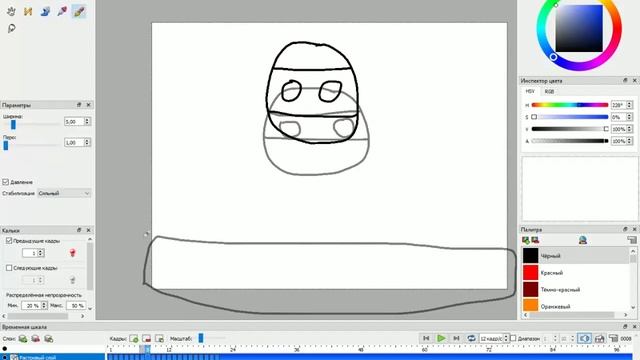Screen dimensions: 640x360
Task: Open the palette view options menu
Action: (x=632, y=240)
